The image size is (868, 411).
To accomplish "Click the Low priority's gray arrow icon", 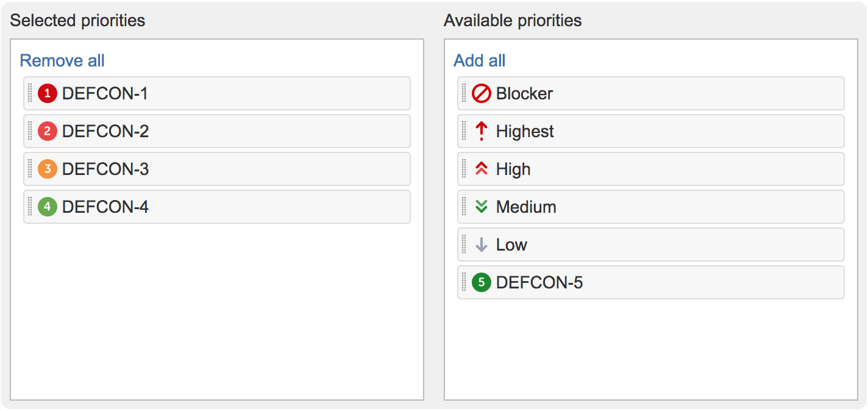I will (481, 245).
